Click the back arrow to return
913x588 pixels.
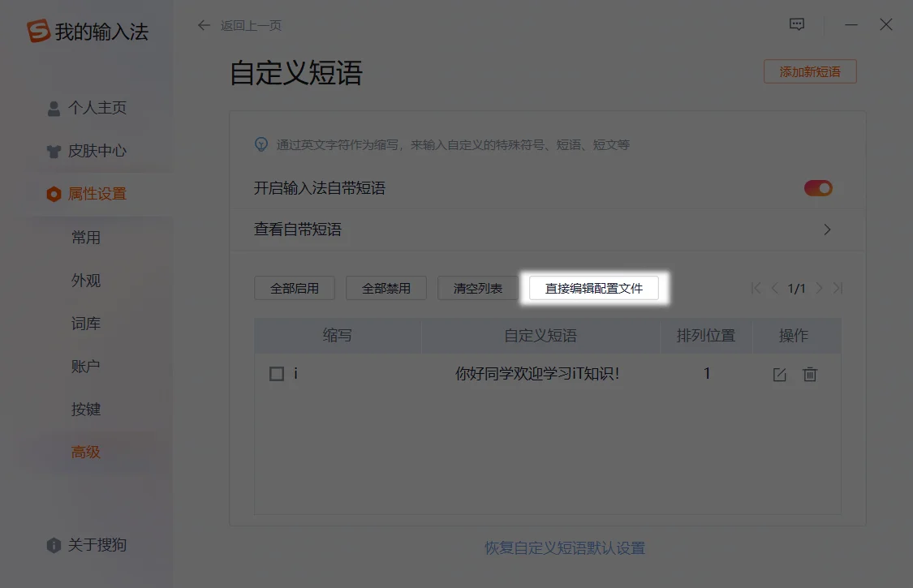[x=204, y=25]
